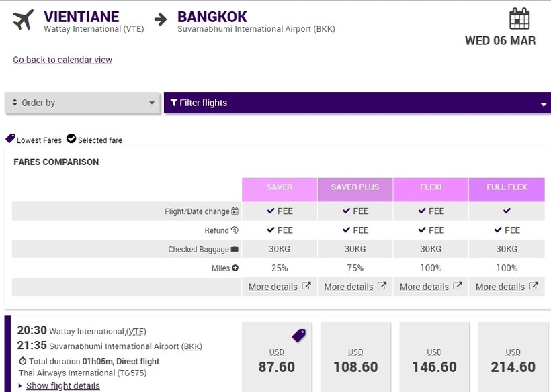Click the airplane icon beside Vientiane
551x392 pixels.
(23, 20)
